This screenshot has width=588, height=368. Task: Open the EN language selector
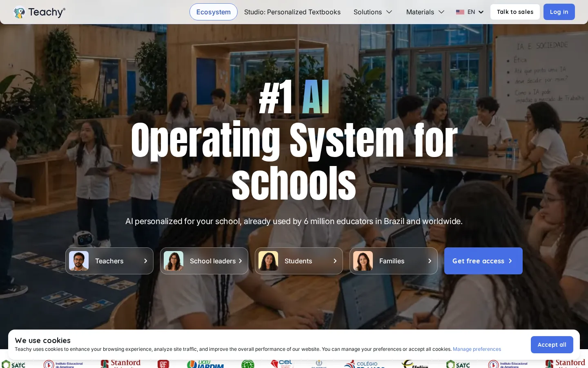click(x=470, y=12)
